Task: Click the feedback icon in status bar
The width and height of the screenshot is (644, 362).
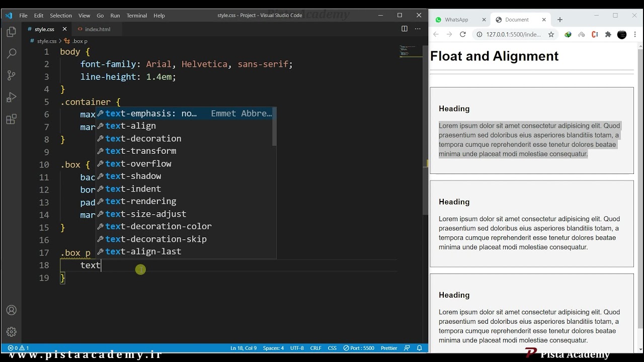Action: click(x=407, y=348)
